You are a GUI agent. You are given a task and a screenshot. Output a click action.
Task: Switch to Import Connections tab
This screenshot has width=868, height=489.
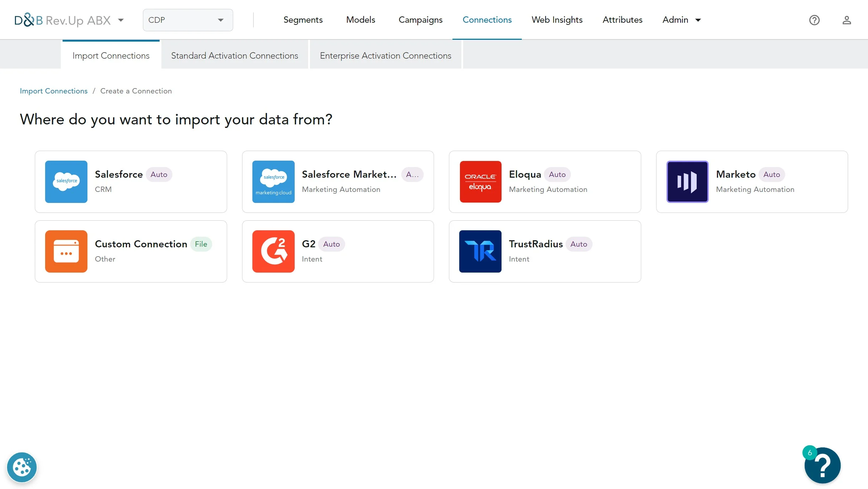(111, 55)
